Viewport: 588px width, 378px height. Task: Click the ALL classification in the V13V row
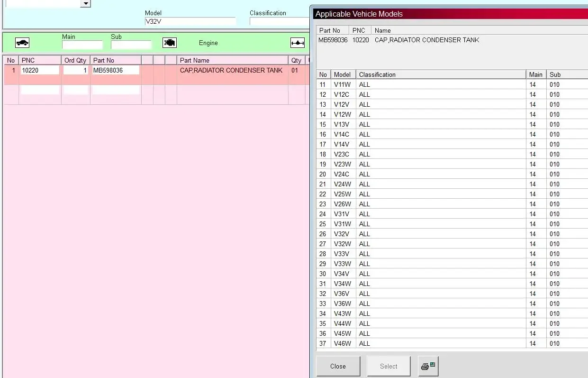pos(364,124)
